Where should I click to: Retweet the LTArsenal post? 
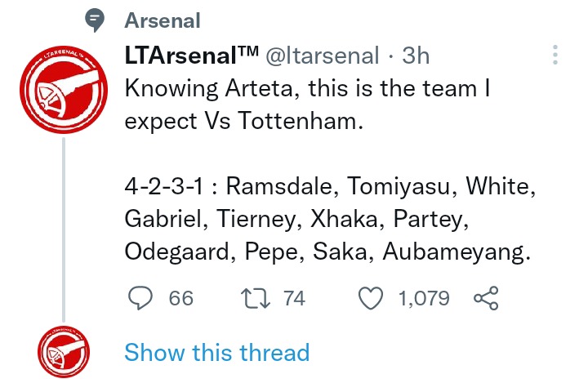tap(255, 299)
